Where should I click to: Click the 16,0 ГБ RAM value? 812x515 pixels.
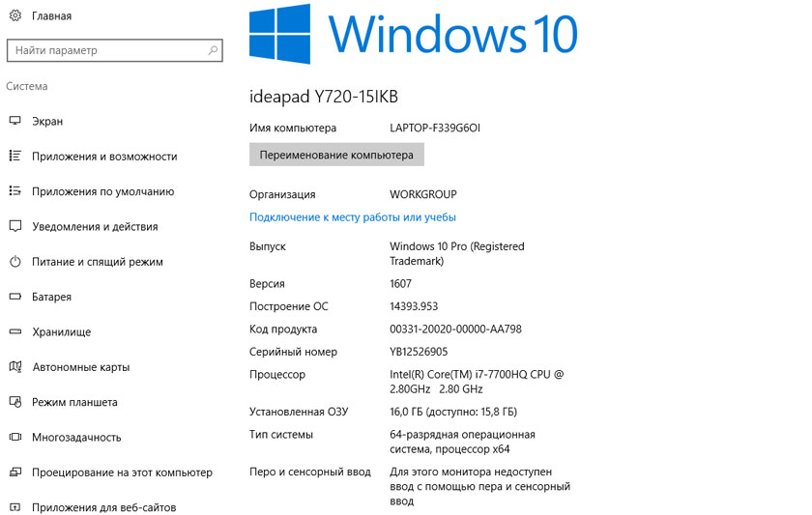coord(453,412)
